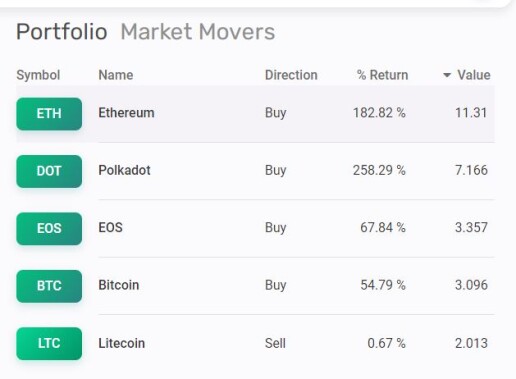Screen dimensions: 516x379
Task: Sort by the Direction column header
Action: [x=291, y=75]
